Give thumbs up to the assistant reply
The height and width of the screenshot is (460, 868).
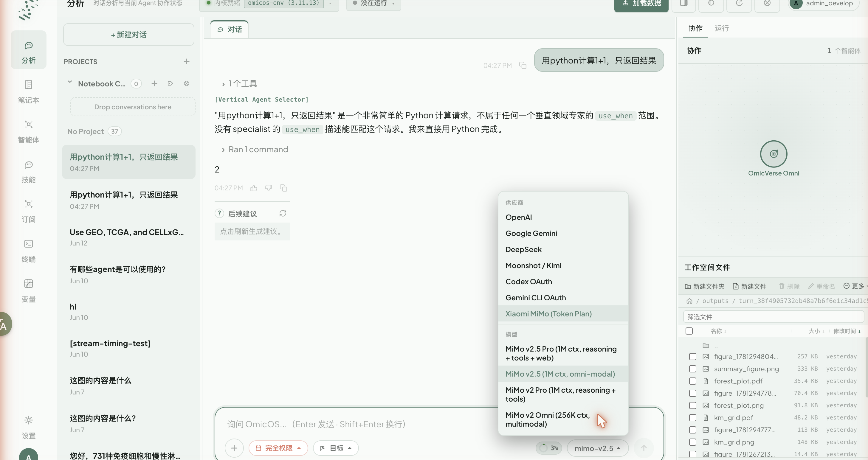point(254,188)
